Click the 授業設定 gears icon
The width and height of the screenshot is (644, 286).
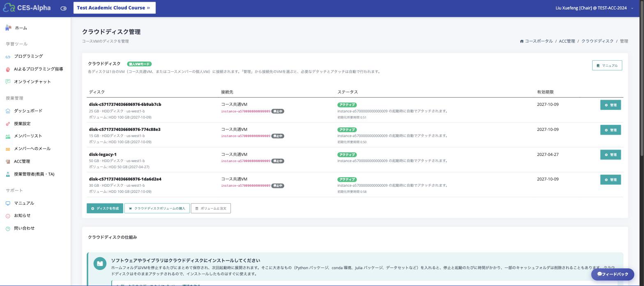click(8, 124)
